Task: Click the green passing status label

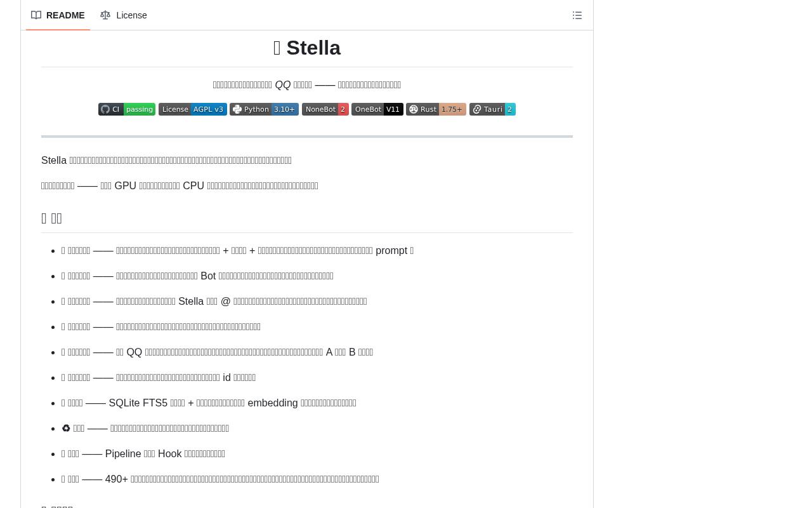Action: coord(140,109)
